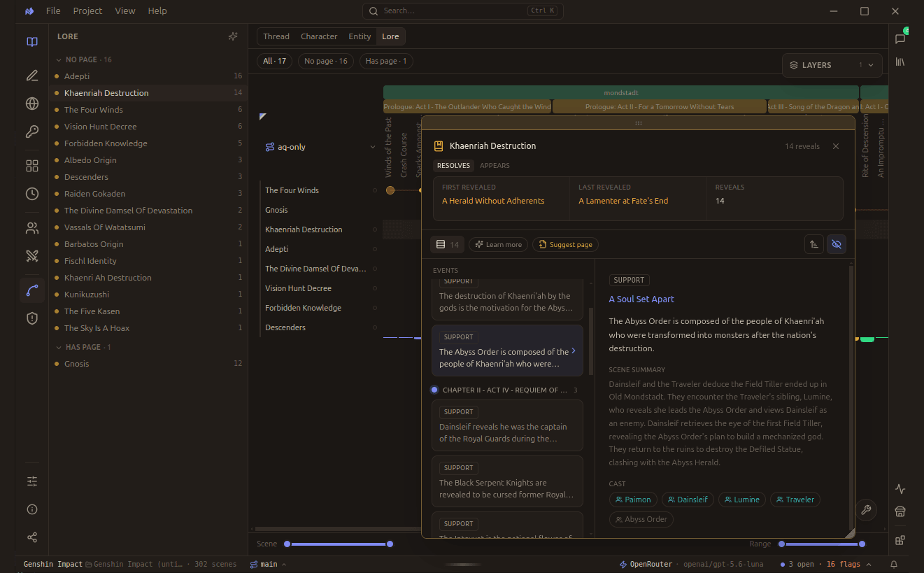Click the Range slider's left handle
This screenshot has width=924, height=573.
[x=781, y=544]
